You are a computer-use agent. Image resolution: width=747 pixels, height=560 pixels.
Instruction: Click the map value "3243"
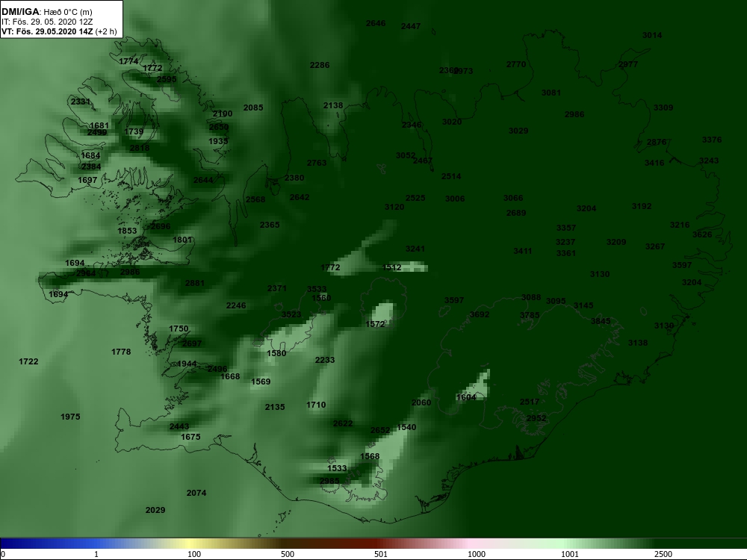709,161
